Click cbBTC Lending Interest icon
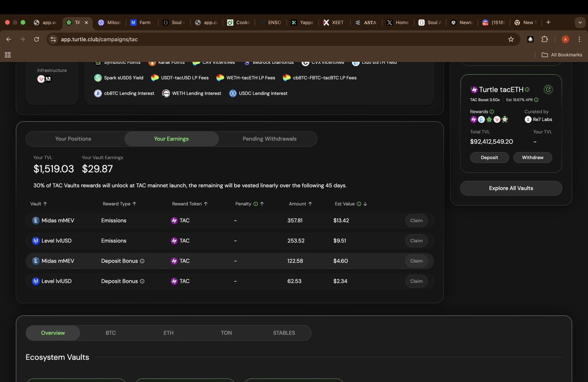 [x=98, y=93]
